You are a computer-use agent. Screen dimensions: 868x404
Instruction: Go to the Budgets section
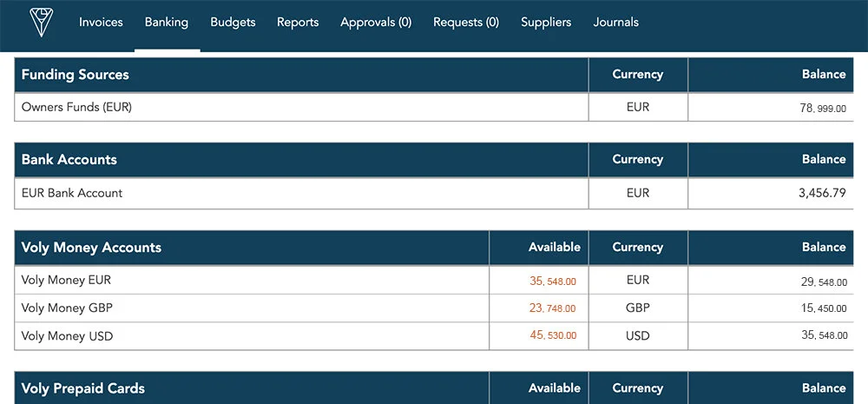click(x=233, y=23)
